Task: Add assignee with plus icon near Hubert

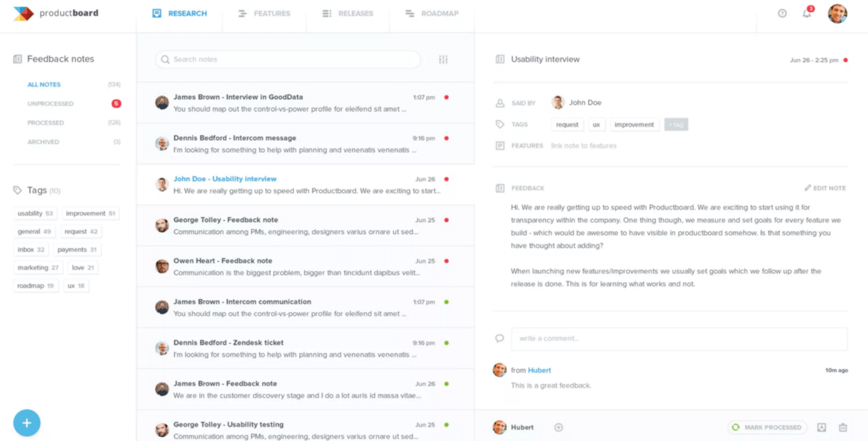Action: click(558, 427)
